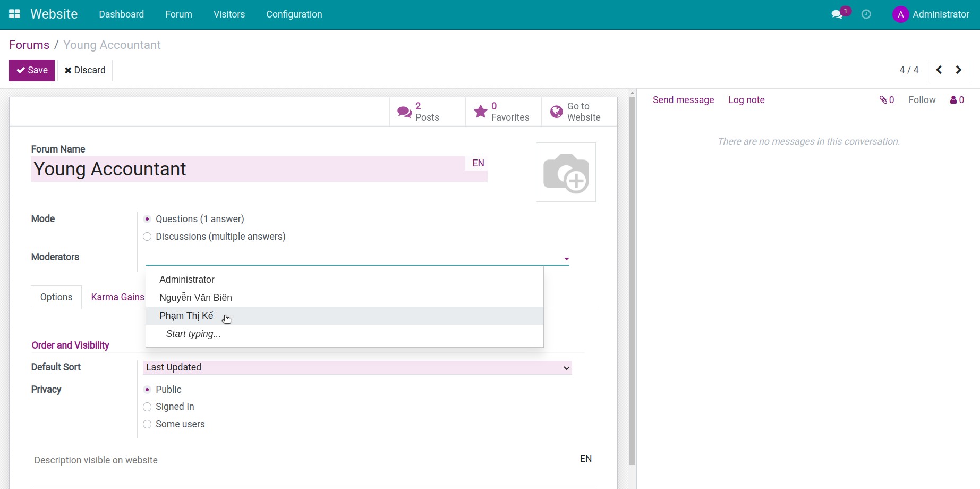Set privacy to Signed In

tap(148, 407)
